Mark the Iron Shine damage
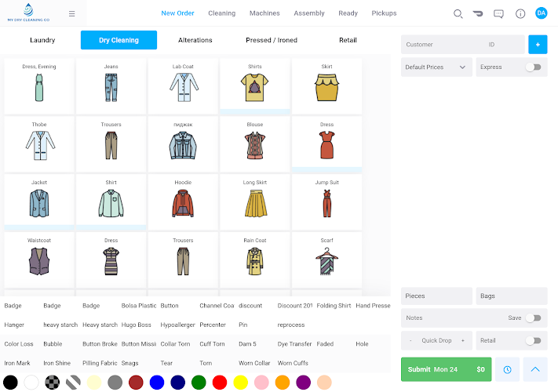This screenshot has width=558, height=392. coord(57,363)
